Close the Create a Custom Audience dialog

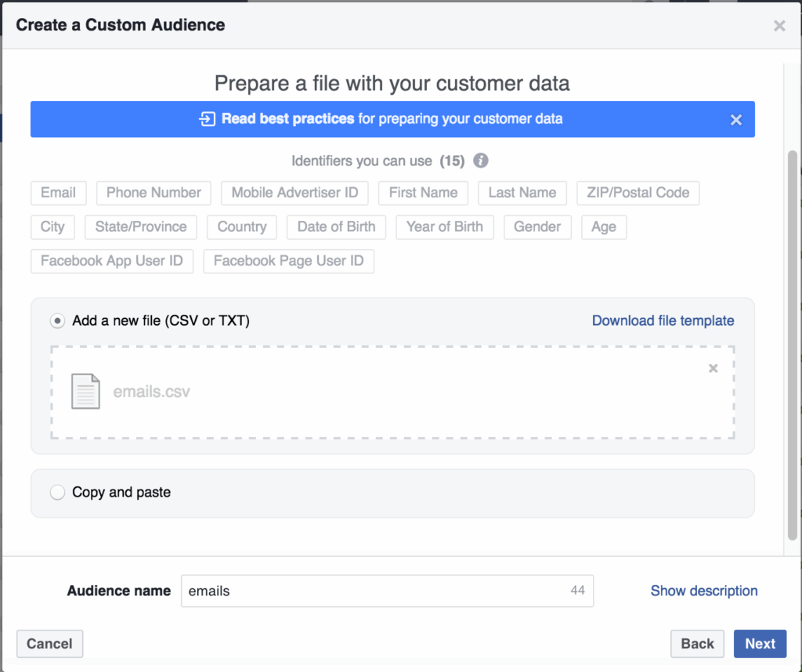pyautogui.click(x=779, y=26)
